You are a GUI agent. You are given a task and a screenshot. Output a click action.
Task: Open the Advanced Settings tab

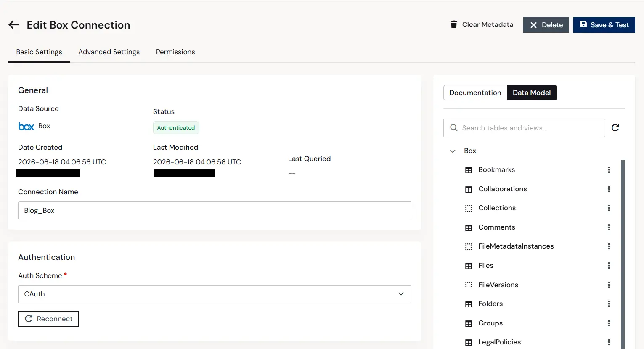click(109, 52)
